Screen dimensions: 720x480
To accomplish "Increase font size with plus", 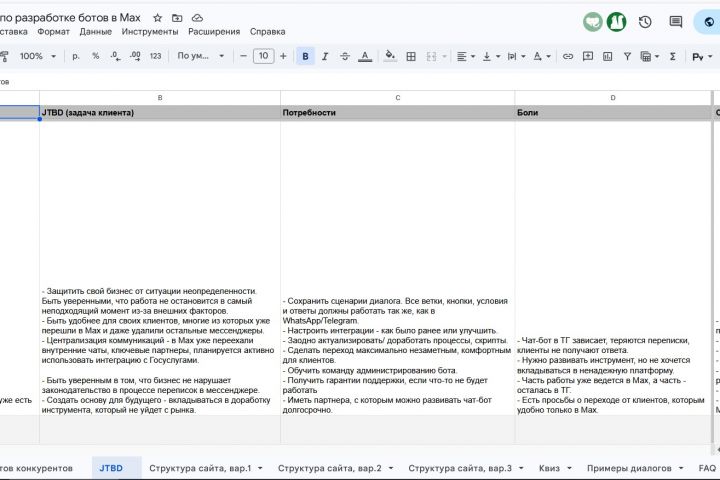I will click(x=283, y=56).
